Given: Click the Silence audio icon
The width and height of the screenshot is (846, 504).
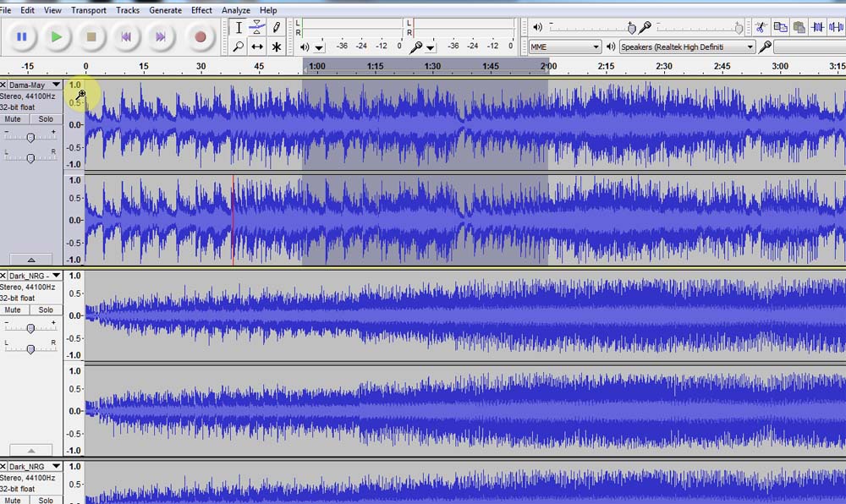Looking at the screenshot, I should (x=837, y=27).
